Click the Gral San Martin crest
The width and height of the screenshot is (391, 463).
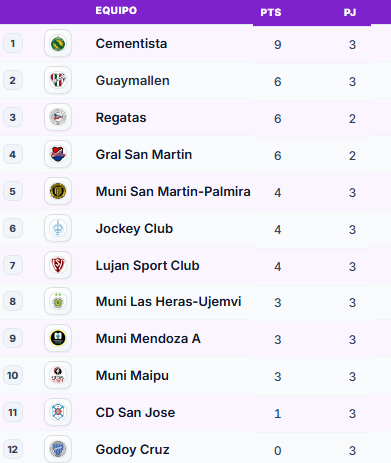click(58, 154)
